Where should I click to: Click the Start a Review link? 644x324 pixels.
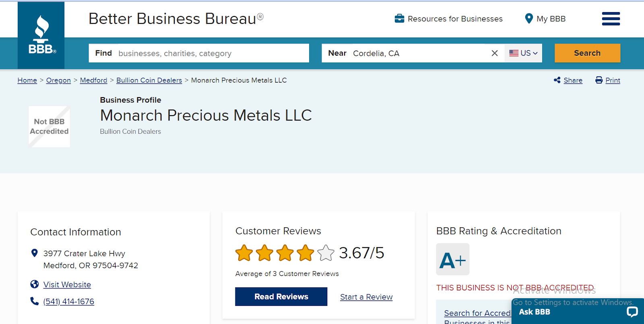pos(366,297)
